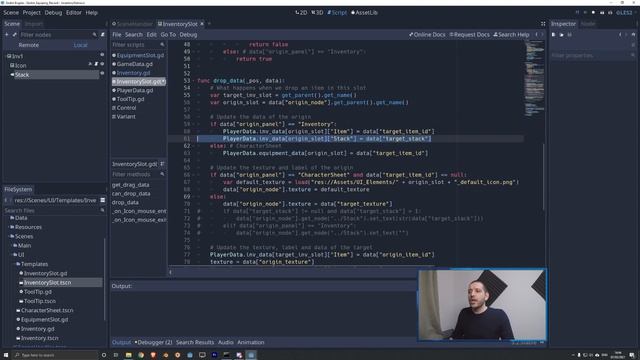Click in Filter methods field

pyautogui.click(x=138, y=174)
